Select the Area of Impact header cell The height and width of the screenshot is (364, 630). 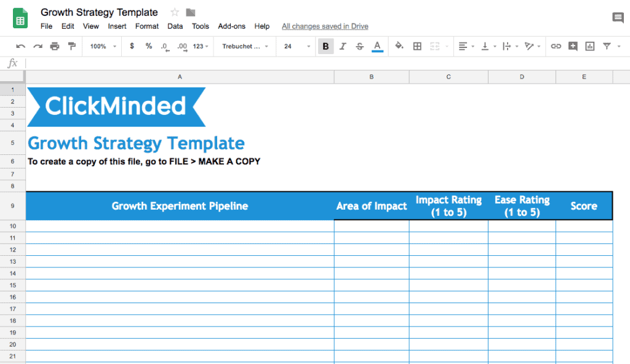pyautogui.click(x=371, y=206)
